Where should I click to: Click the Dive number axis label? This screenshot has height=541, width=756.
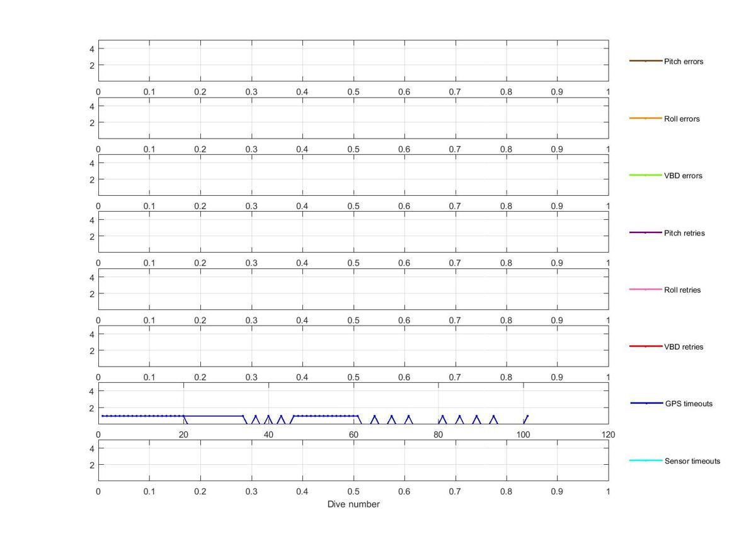(x=353, y=504)
